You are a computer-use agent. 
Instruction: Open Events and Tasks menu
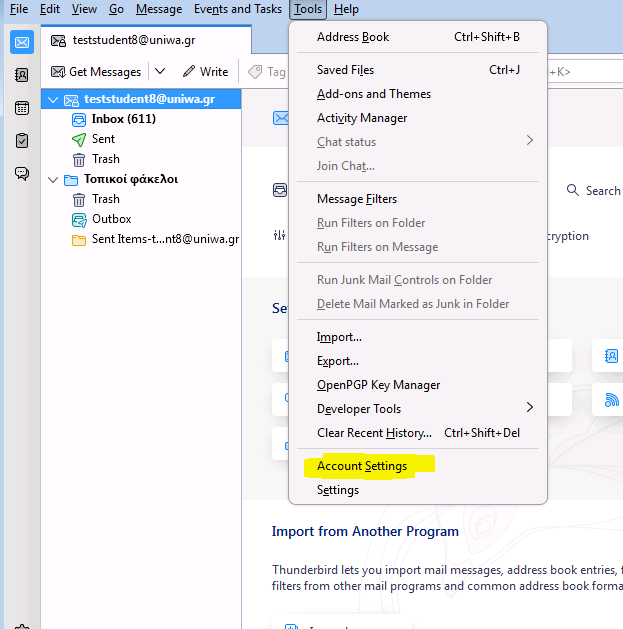click(238, 9)
